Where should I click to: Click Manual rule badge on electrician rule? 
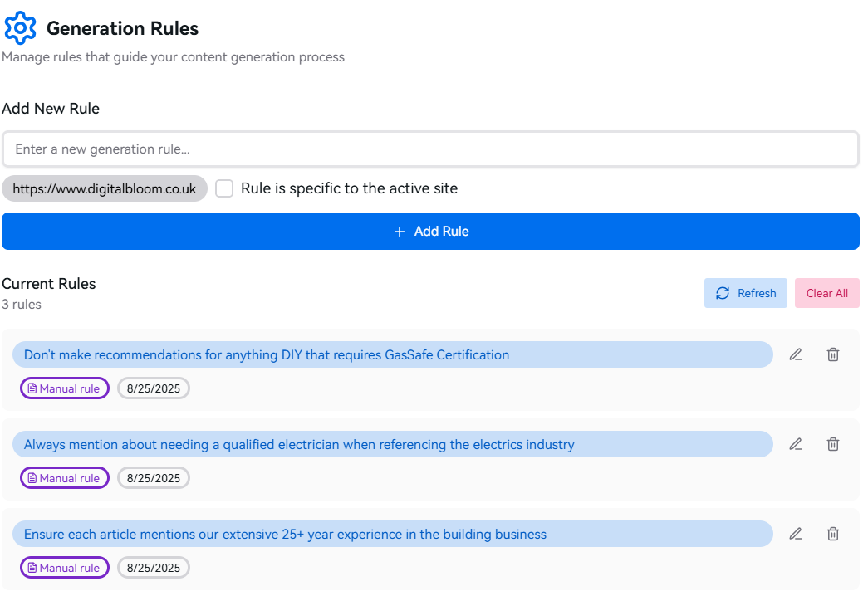pyautogui.click(x=65, y=478)
